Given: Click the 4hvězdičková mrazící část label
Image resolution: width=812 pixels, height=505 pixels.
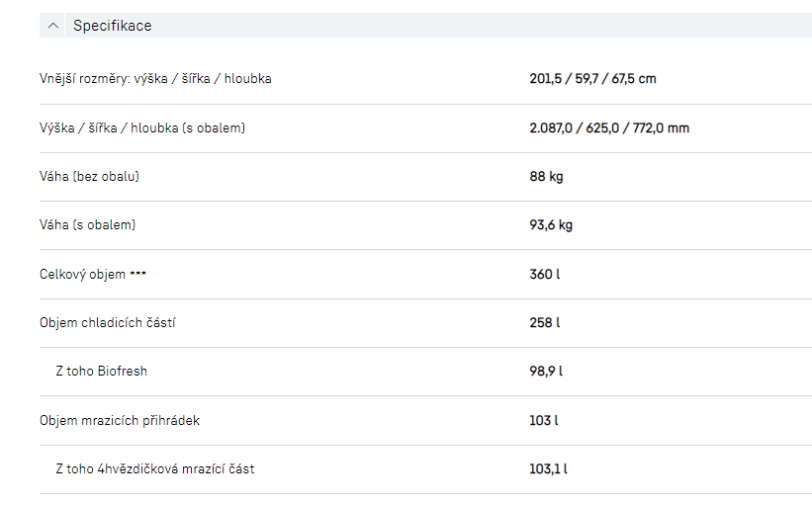Looking at the screenshot, I should coord(155,469).
